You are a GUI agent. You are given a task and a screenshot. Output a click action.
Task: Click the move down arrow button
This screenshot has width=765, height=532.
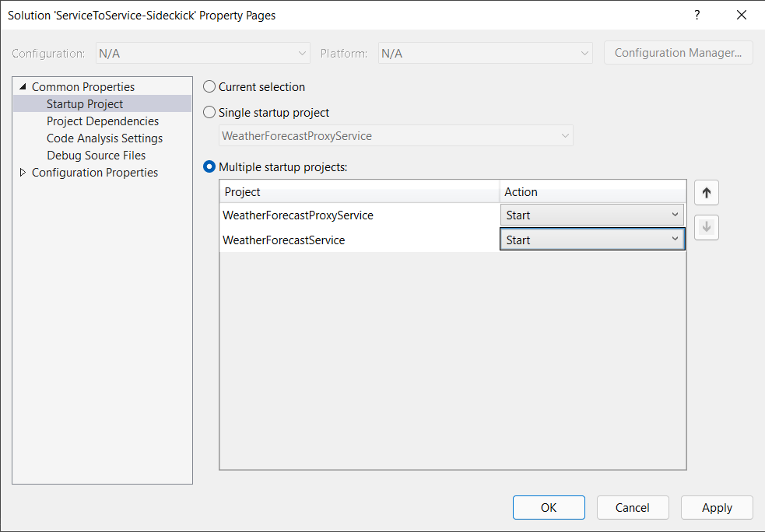(x=706, y=227)
